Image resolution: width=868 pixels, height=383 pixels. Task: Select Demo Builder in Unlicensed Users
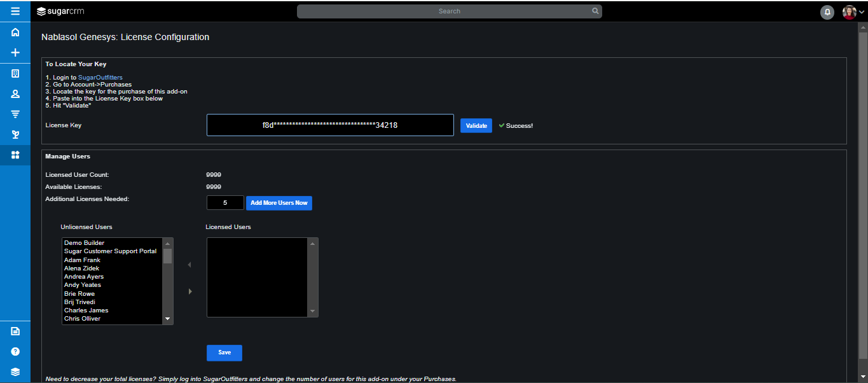(x=113, y=243)
